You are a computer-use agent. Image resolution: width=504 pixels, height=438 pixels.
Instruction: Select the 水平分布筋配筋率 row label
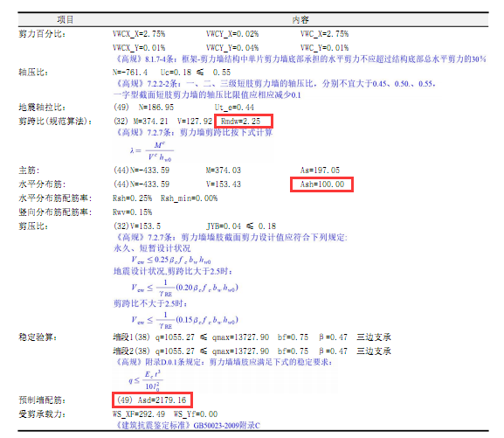click(55, 198)
